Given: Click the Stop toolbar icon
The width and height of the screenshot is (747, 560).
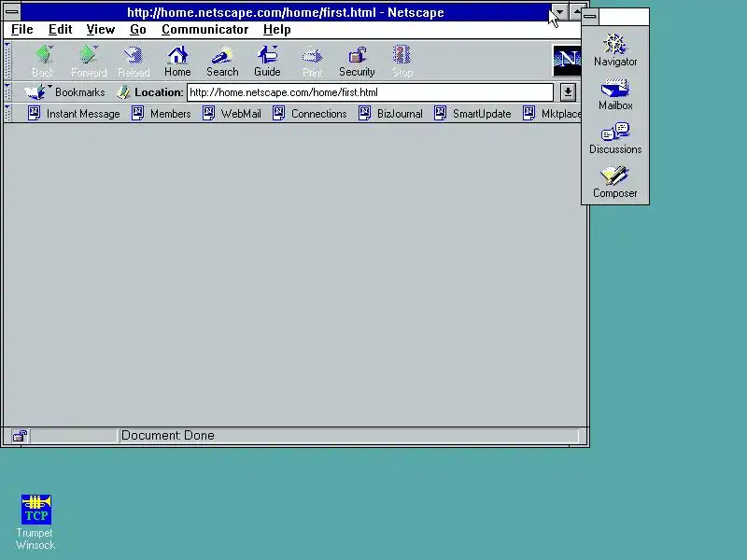Looking at the screenshot, I should pyautogui.click(x=402, y=61).
